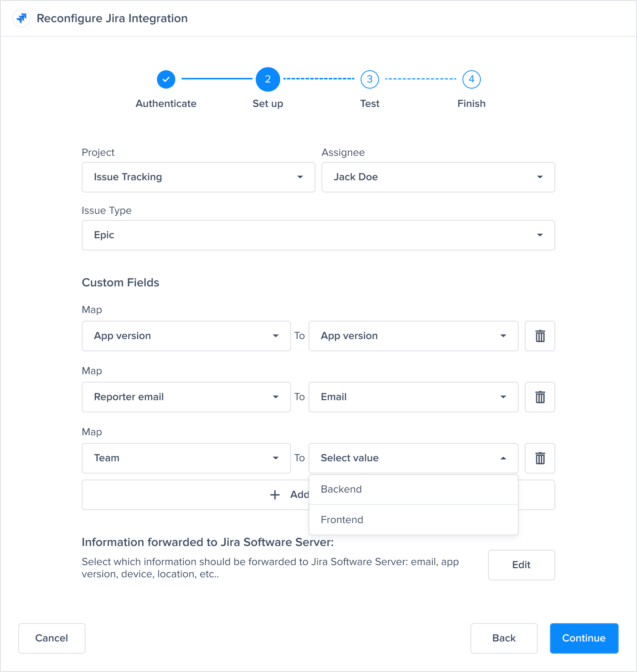Click the Reconfigure Jira Integration title
637x672 pixels.
tap(112, 18)
